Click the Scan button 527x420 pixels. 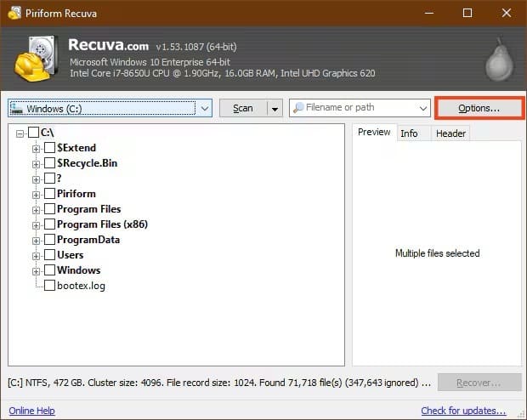[x=243, y=108]
